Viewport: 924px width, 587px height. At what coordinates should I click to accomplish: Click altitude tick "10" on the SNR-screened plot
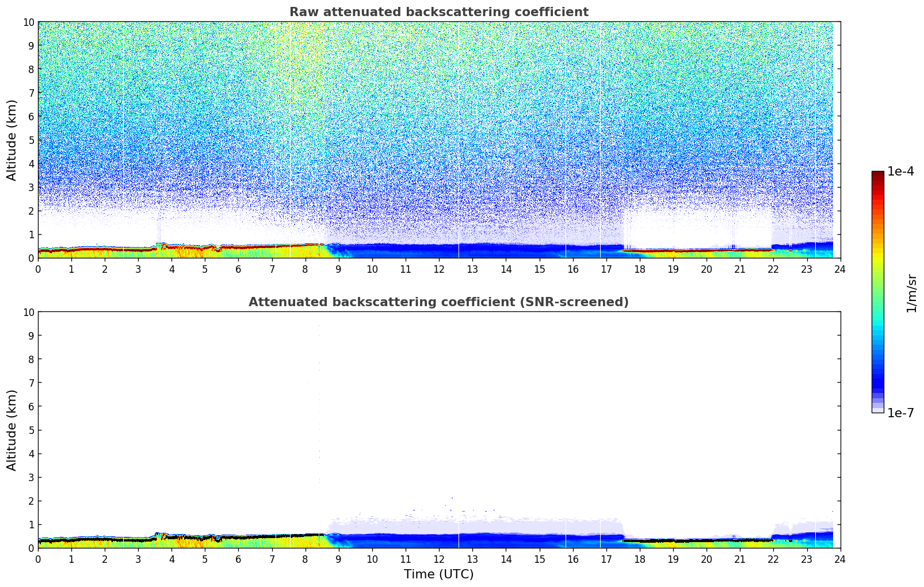(x=28, y=312)
